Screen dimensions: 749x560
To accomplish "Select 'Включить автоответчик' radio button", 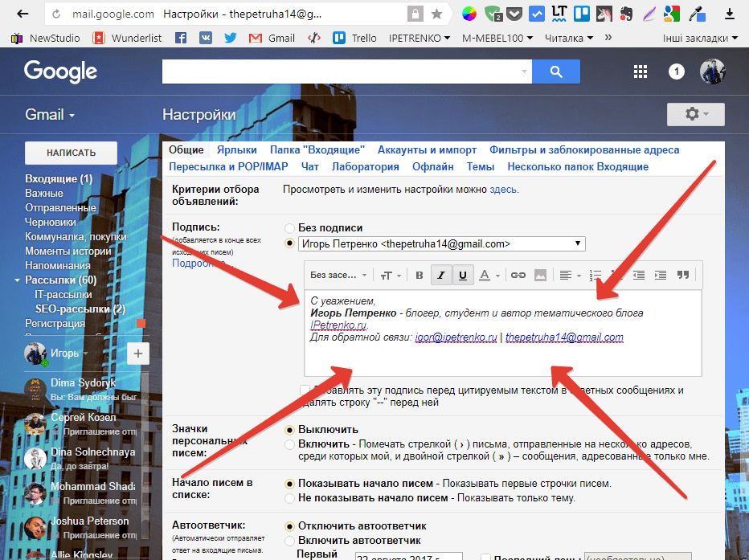I will point(290,541).
